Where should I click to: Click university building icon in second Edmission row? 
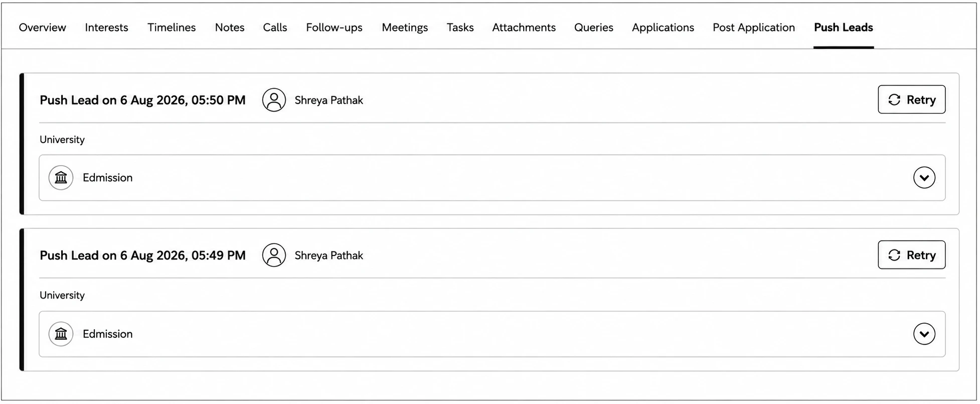click(x=61, y=334)
